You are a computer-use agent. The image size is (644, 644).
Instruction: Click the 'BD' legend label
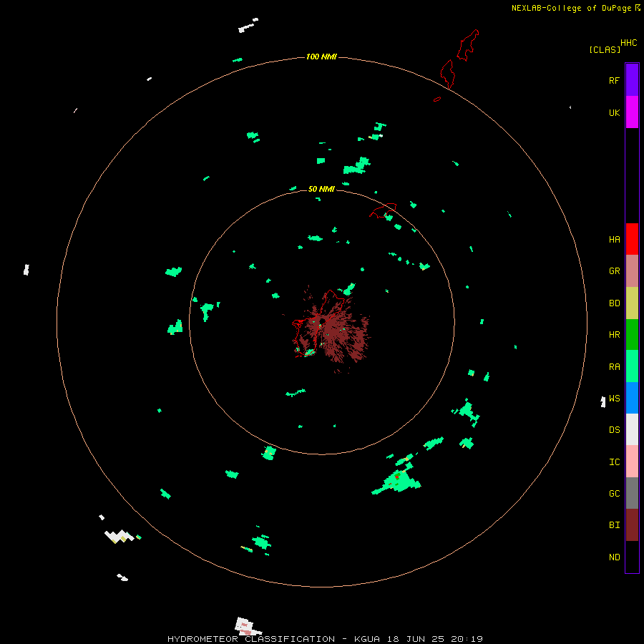pyautogui.click(x=614, y=303)
